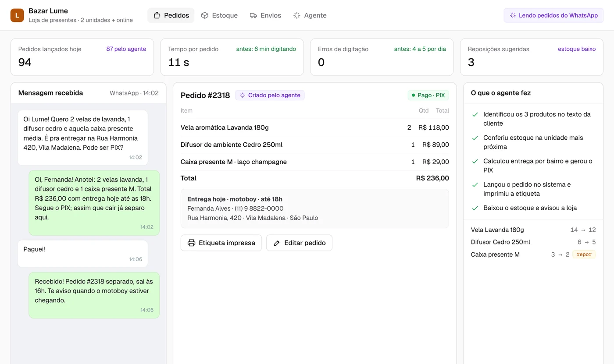
Task: Click the spinner icon beside Agente
Action: pos(297,15)
